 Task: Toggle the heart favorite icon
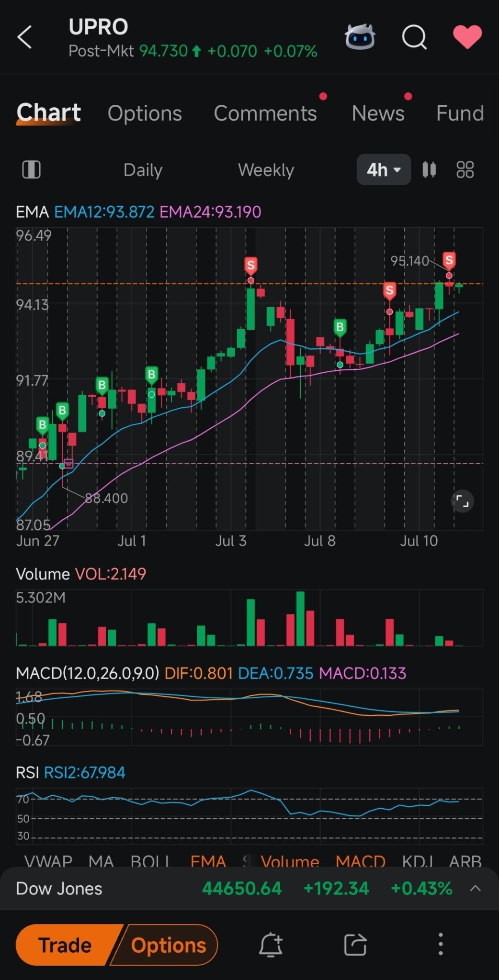click(x=467, y=37)
